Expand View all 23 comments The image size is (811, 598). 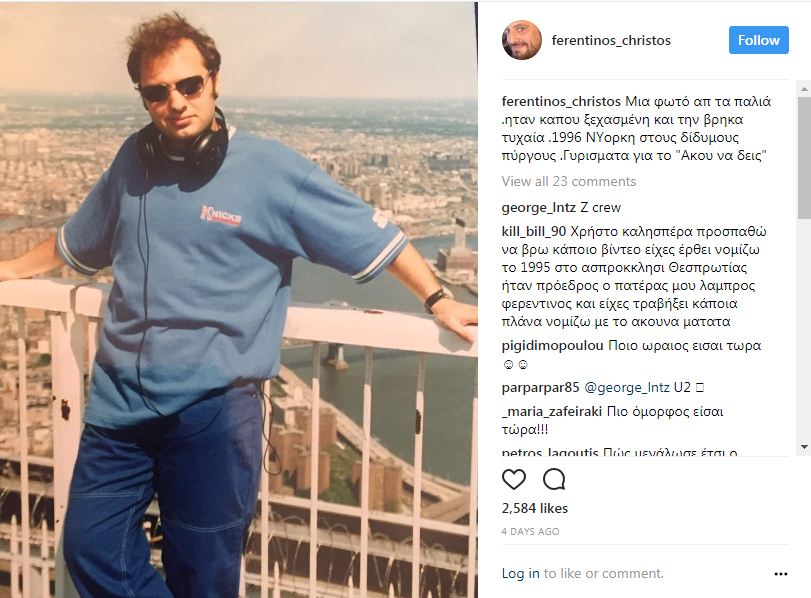[x=568, y=181]
